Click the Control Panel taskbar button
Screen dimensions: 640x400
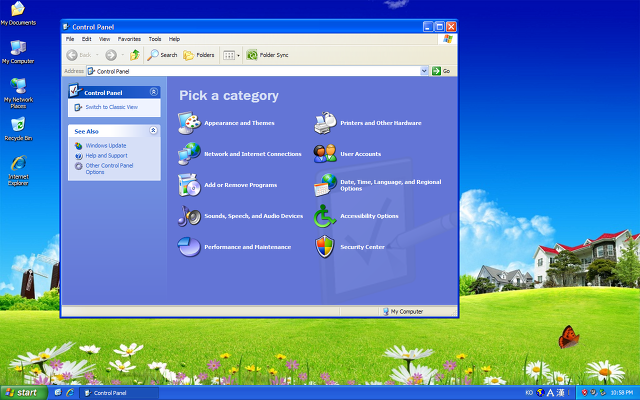118,393
